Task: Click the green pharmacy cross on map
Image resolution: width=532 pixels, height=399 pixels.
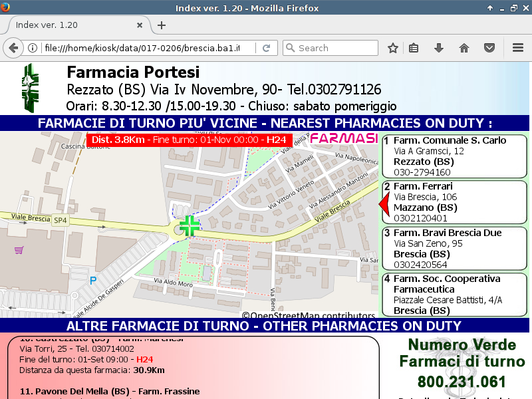Action: [189, 225]
